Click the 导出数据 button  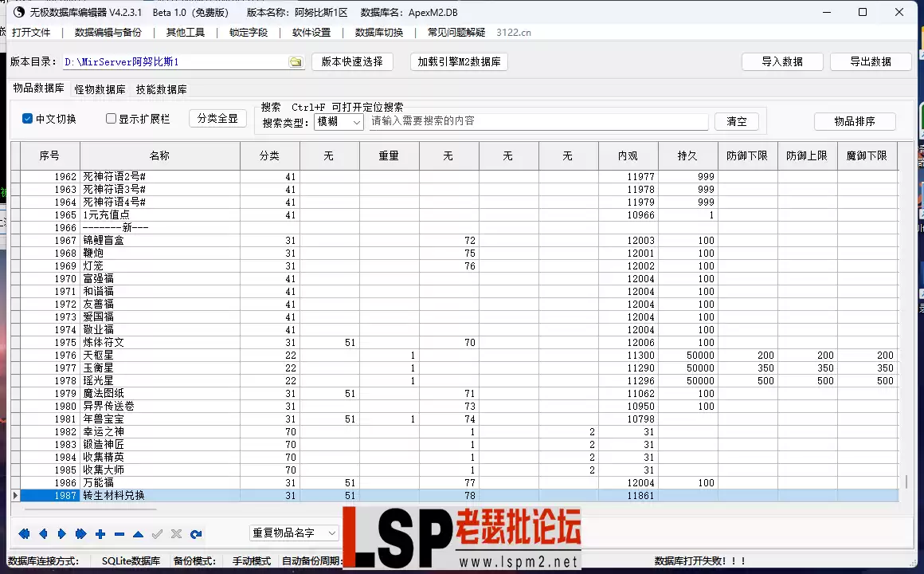click(x=871, y=61)
